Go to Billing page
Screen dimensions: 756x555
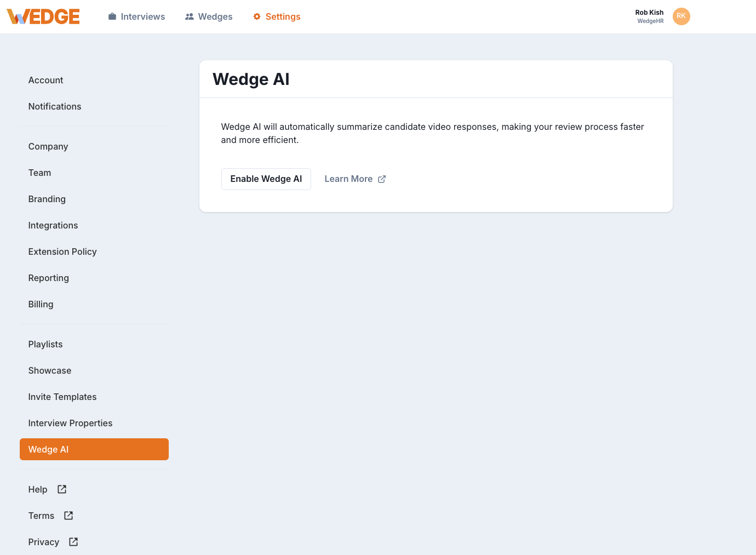(x=94, y=304)
